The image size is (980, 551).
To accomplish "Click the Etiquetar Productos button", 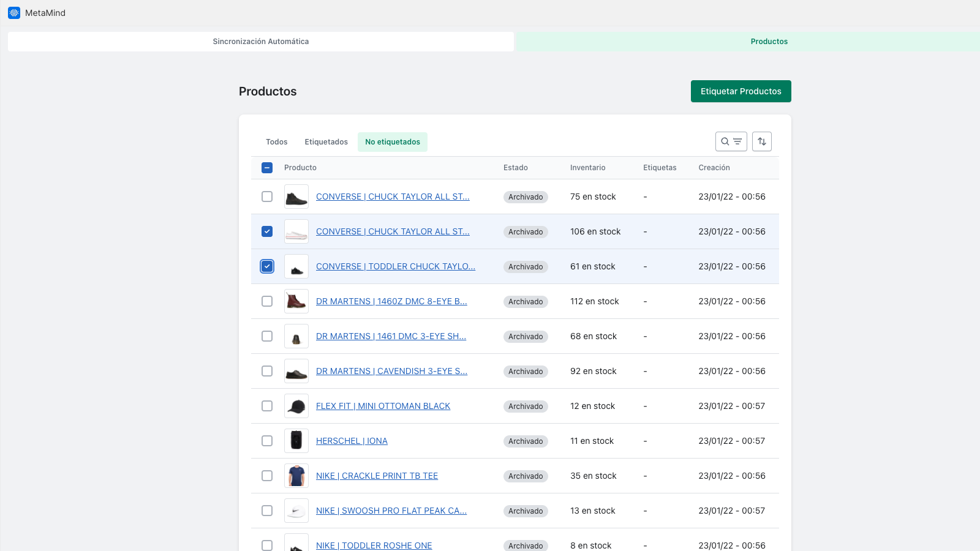I will (741, 91).
